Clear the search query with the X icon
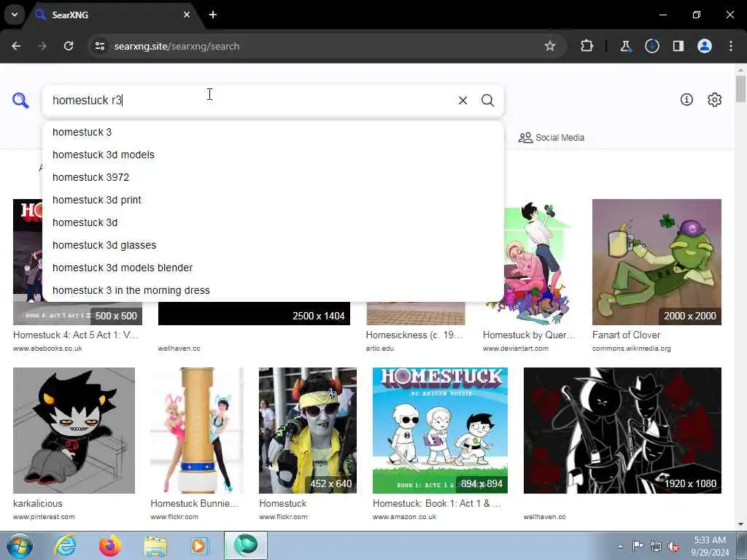This screenshot has width=747, height=560. (x=462, y=101)
